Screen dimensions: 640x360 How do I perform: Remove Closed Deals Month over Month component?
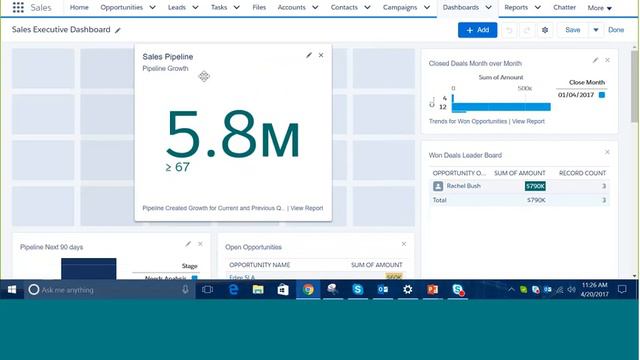[607, 60]
